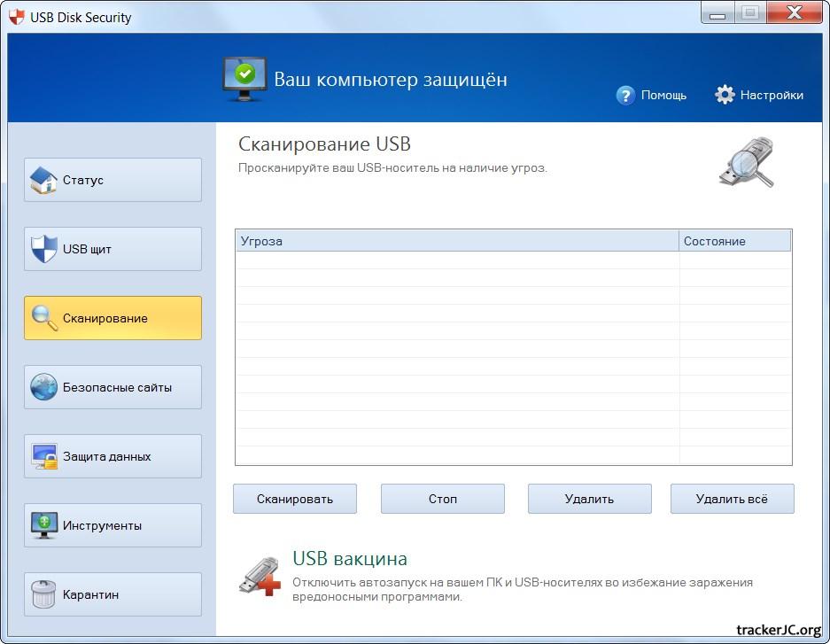Sort by the Угроза column header
The width and height of the screenshot is (830, 644).
point(457,241)
